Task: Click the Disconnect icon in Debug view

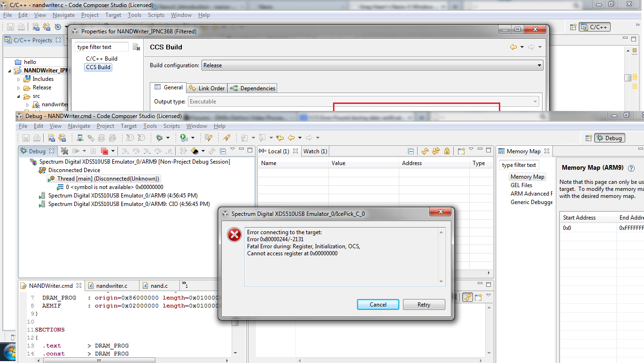Action: click(x=65, y=151)
